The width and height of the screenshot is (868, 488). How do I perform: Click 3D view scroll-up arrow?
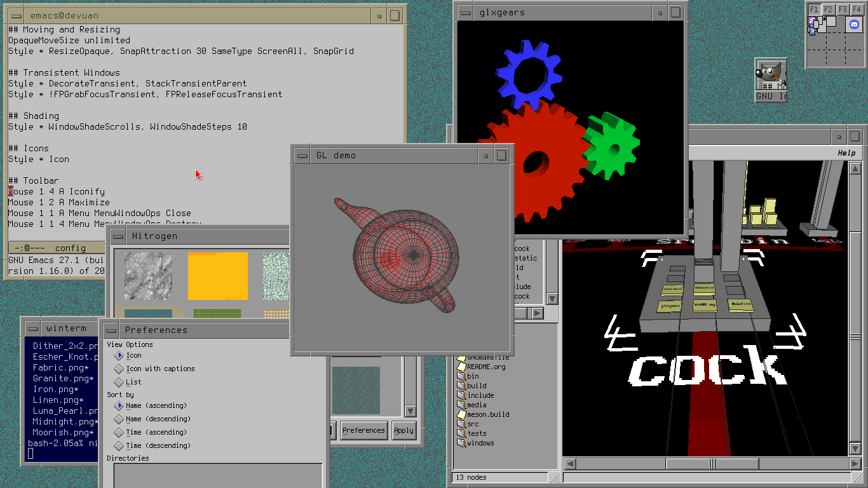pyautogui.click(x=855, y=168)
